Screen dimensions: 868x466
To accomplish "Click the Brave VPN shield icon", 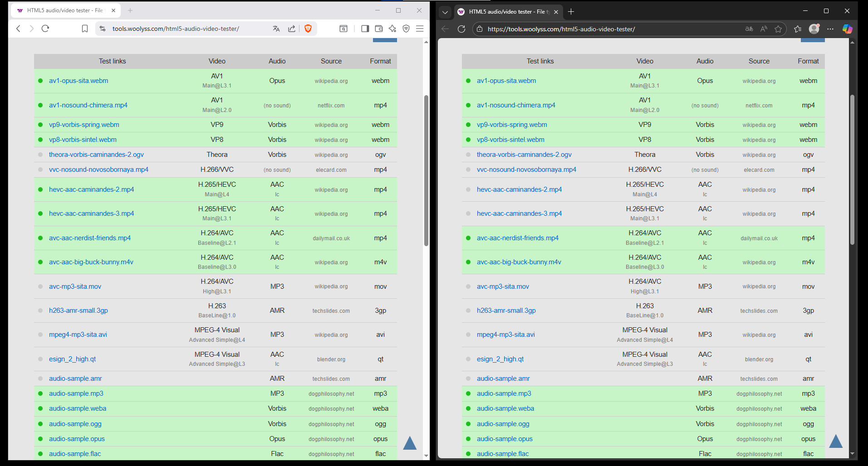I will [x=406, y=29].
